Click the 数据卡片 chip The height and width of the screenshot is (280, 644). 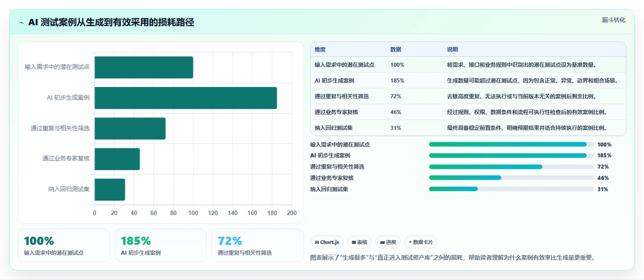point(421,242)
